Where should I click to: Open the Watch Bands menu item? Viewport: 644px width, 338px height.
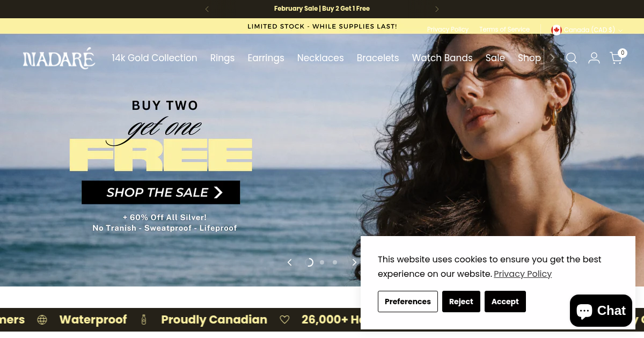(442, 58)
